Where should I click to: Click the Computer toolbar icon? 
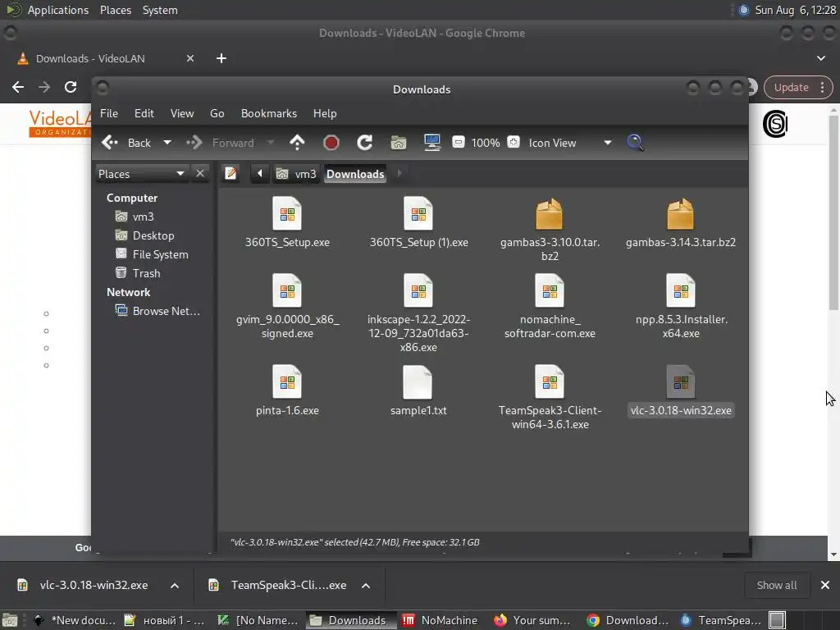(x=431, y=143)
